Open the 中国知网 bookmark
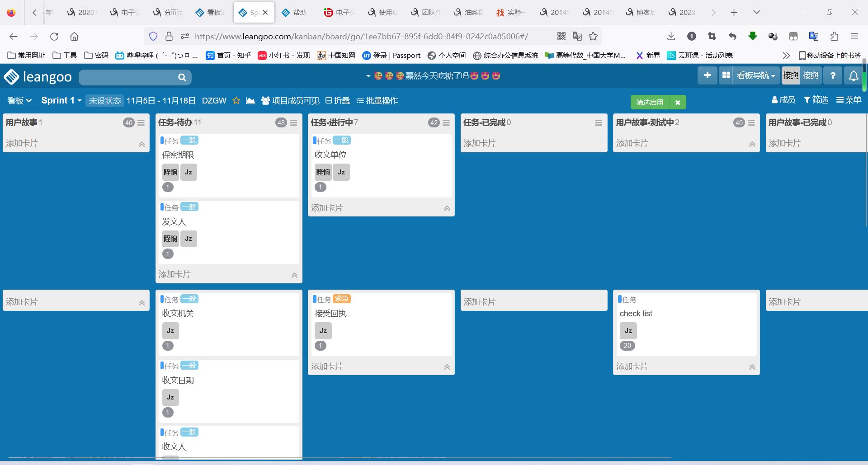868x465 pixels. [336, 56]
